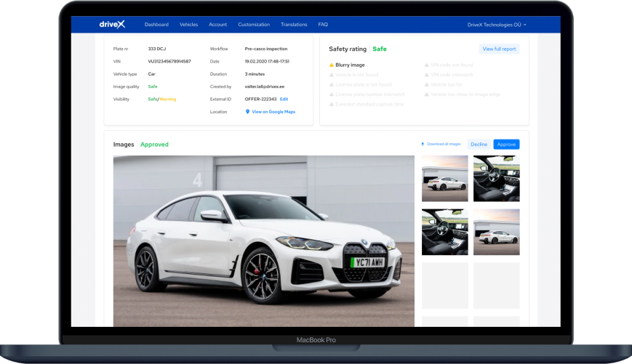632x364 pixels.
Task: Click the Images section heading
Action: pos(124,145)
